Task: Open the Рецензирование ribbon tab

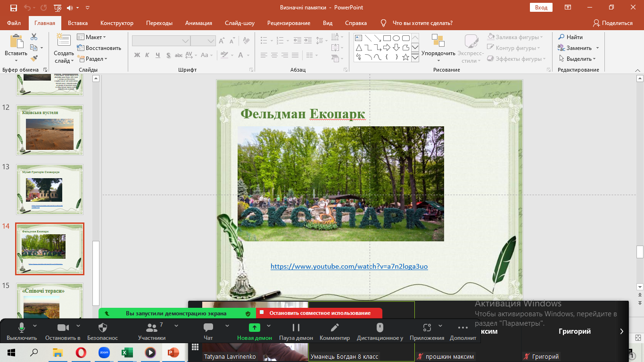Action: click(x=289, y=23)
